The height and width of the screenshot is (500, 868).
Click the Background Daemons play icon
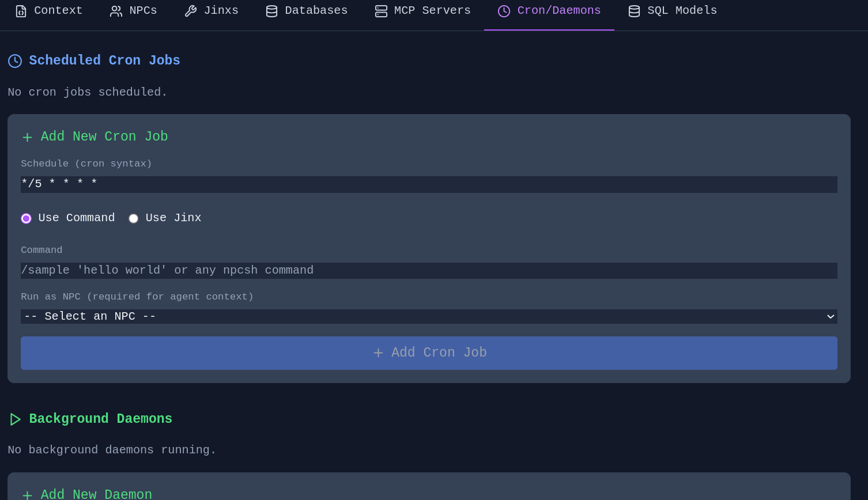pyautogui.click(x=15, y=419)
